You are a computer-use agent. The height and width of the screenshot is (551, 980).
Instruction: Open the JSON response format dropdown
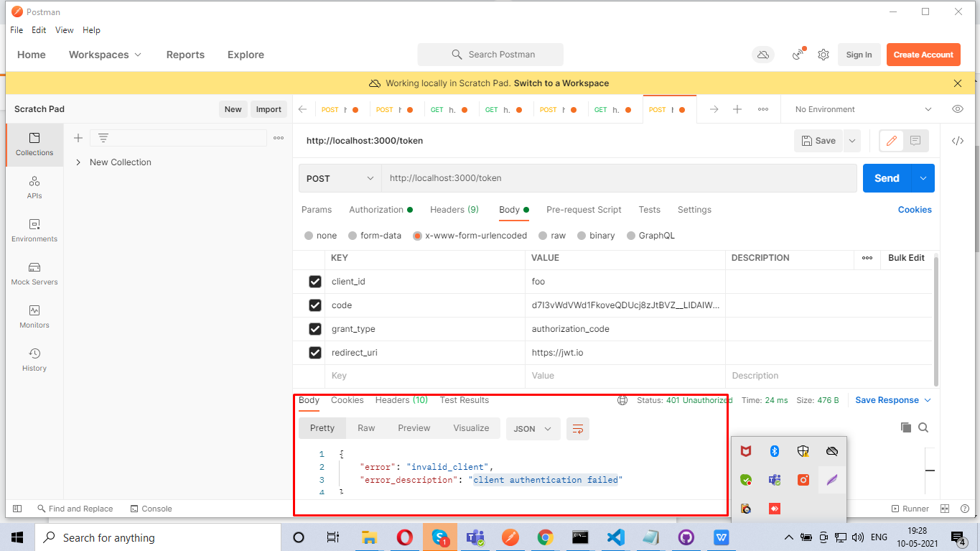[533, 429]
